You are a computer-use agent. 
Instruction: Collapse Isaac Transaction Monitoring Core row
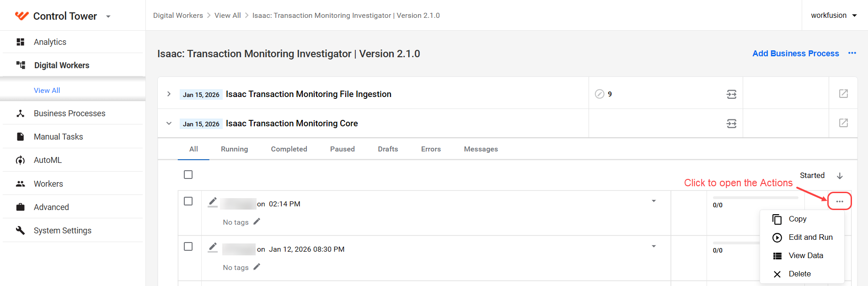[169, 123]
